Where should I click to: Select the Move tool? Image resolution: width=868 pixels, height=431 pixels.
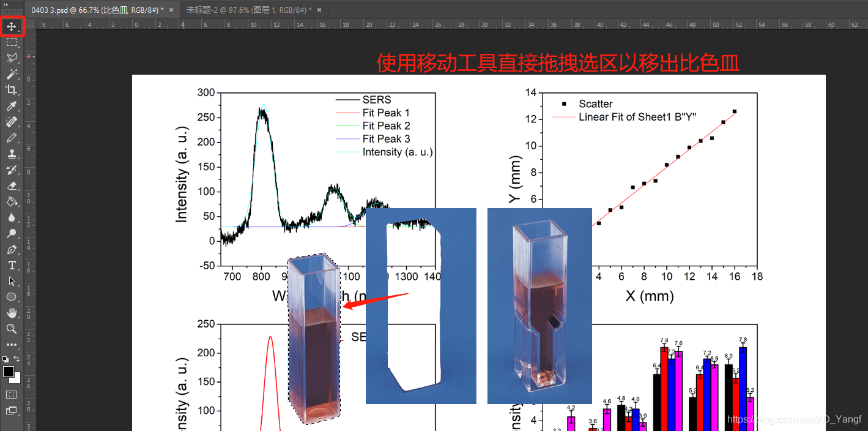click(x=12, y=26)
